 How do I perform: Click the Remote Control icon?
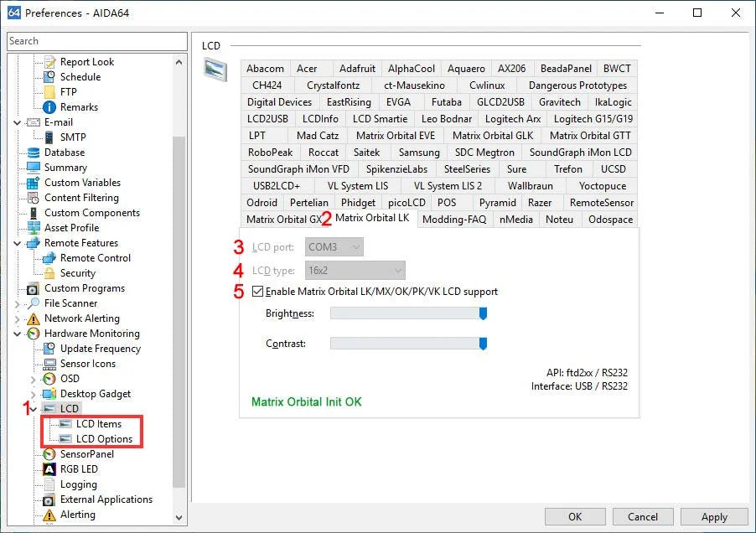tap(49, 258)
